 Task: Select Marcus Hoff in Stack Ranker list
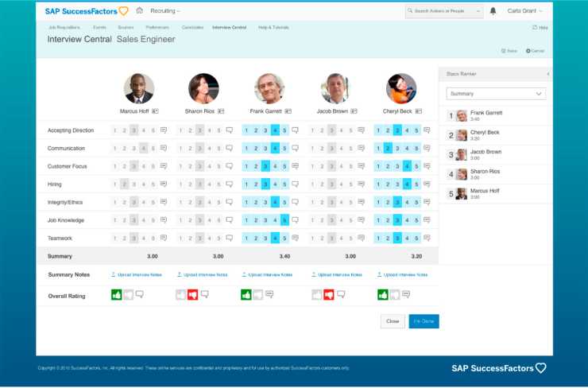(493, 194)
